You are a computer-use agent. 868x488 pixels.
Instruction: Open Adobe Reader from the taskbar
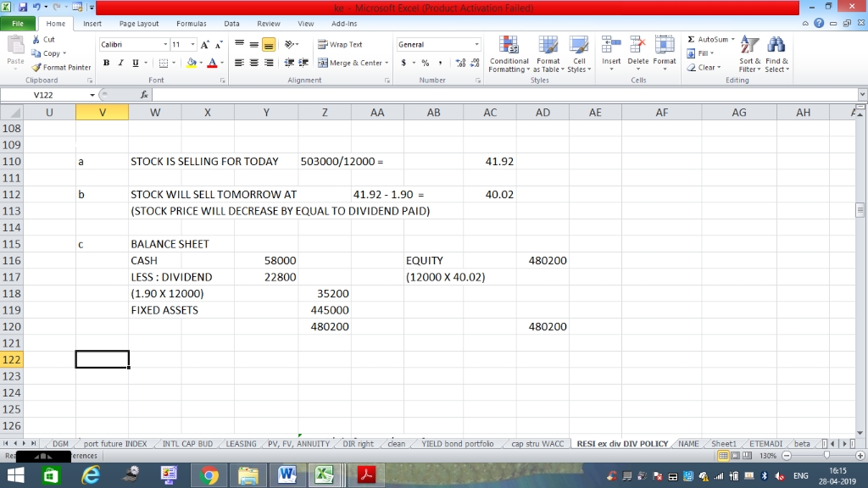pyautogui.click(x=365, y=475)
